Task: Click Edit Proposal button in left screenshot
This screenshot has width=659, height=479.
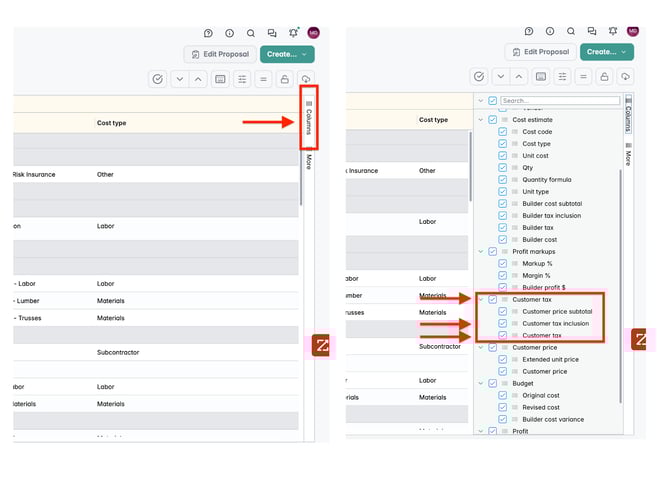Action: coord(220,53)
